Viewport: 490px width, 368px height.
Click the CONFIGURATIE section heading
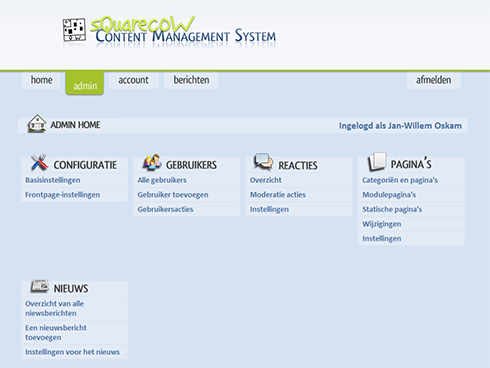[x=85, y=165]
